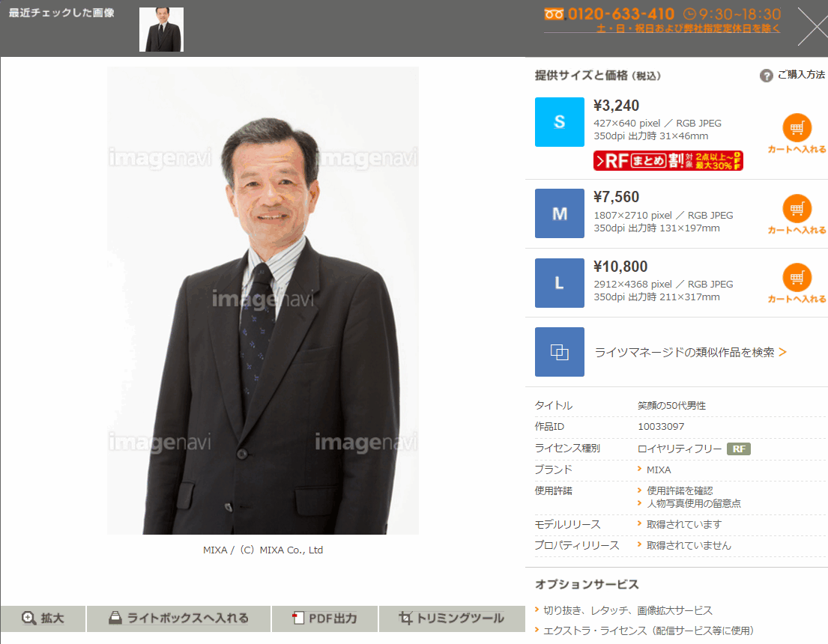Click the RFまとめ割 discount banner
The image size is (828, 644).
pyautogui.click(x=667, y=160)
